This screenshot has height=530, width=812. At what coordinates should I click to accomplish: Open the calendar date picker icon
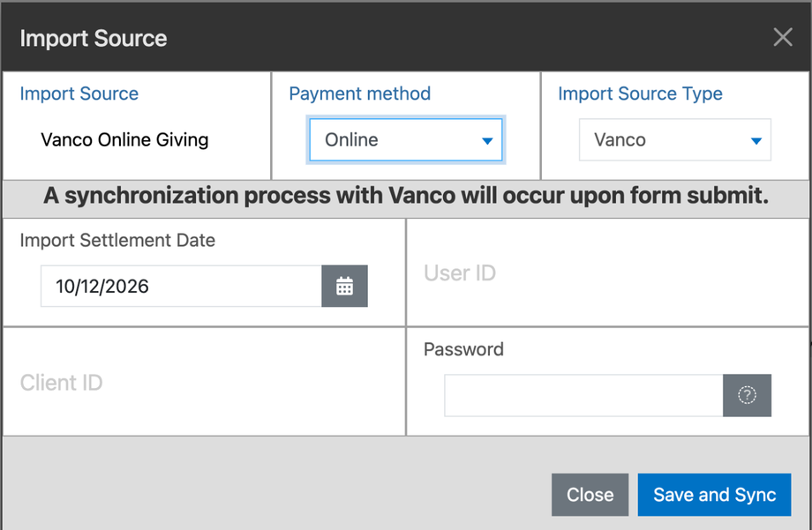[x=344, y=287]
